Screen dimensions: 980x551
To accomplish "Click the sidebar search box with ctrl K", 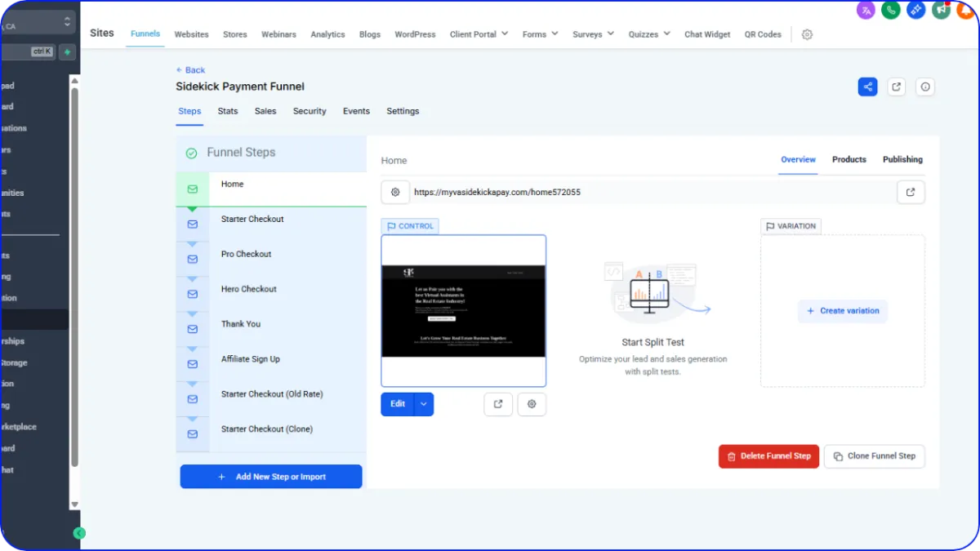I will click(28, 51).
